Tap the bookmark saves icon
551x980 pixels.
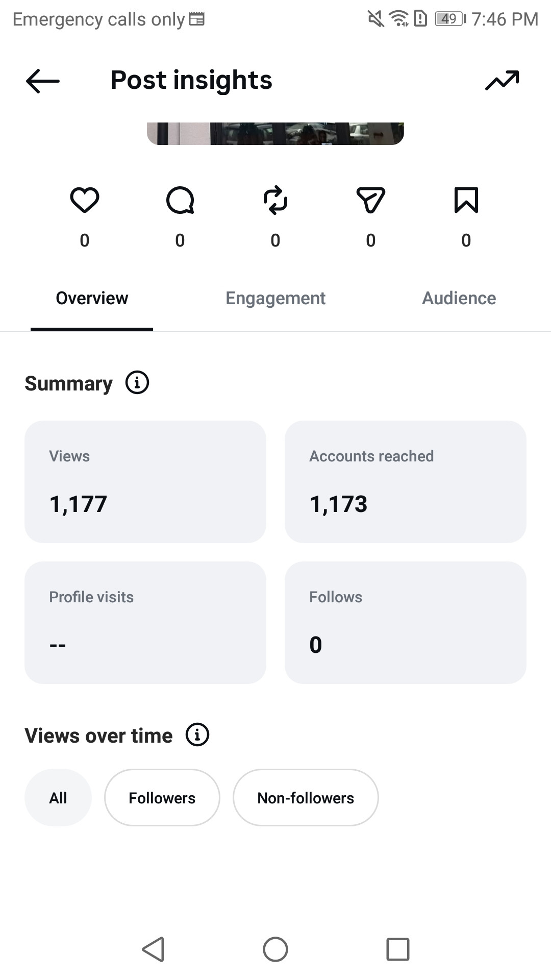tap(466, 200)
